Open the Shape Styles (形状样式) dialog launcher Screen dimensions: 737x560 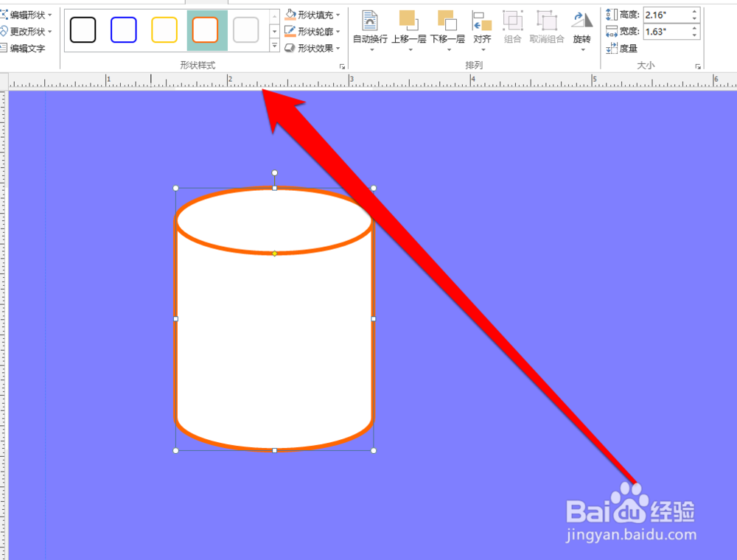[x=342, y=67]
